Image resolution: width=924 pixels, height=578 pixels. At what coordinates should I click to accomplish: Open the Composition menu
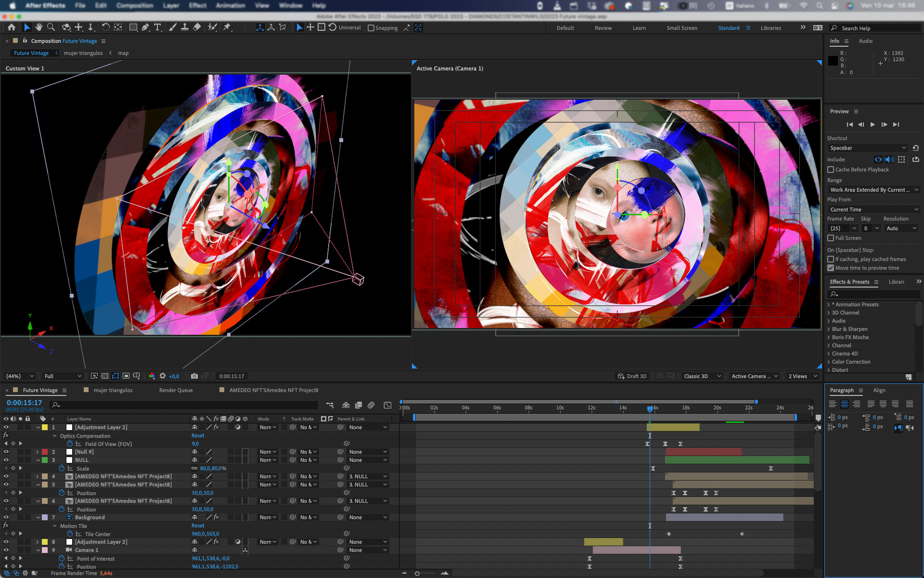click(x=135, y=6)
